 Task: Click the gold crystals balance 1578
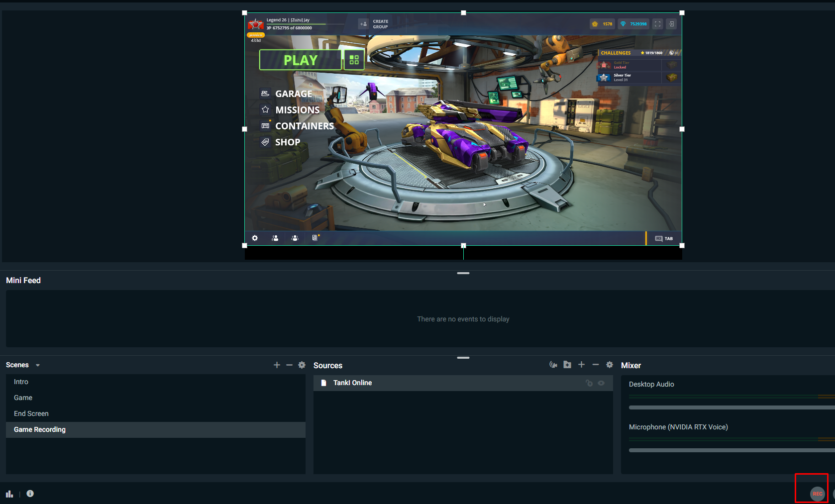[603, 24]
